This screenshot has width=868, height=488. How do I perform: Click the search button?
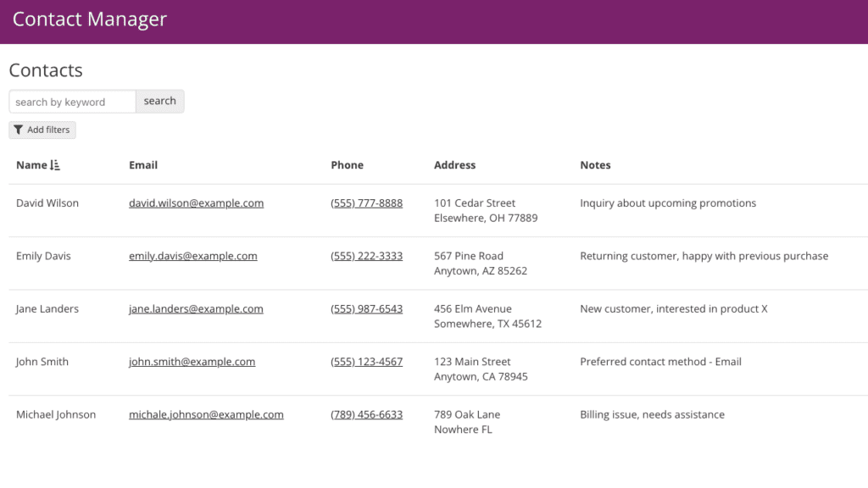[x=159, y=102]
